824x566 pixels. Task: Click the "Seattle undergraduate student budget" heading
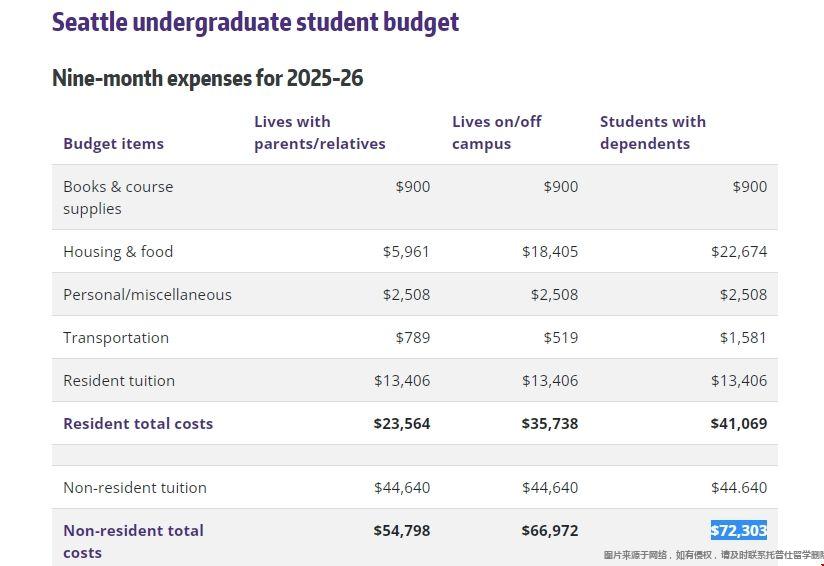(255, 22)
